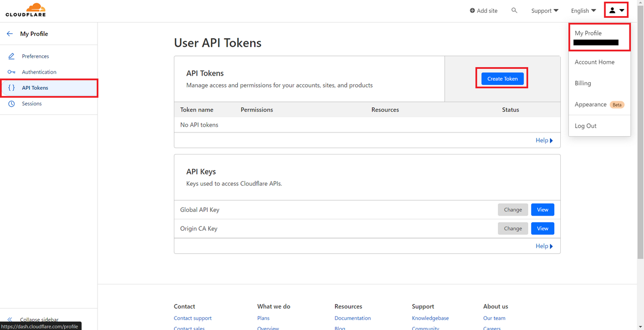Viewport: 644px width, 330px height.
Task: Click the Sessions clock icon
Action: (11, 104)
